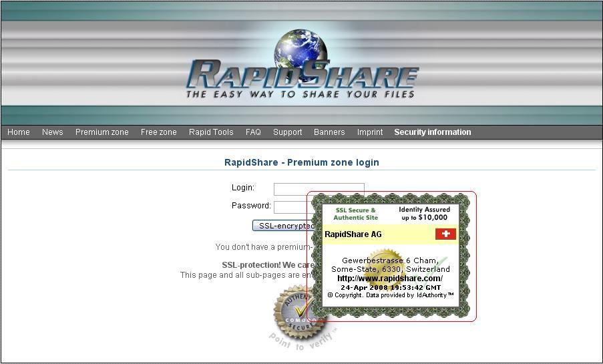Image resolution: width=603 pixels, height=364 pixels.
Task: Switch to the Free zone page
Action: pyautogui.click(x=158, y=132)
